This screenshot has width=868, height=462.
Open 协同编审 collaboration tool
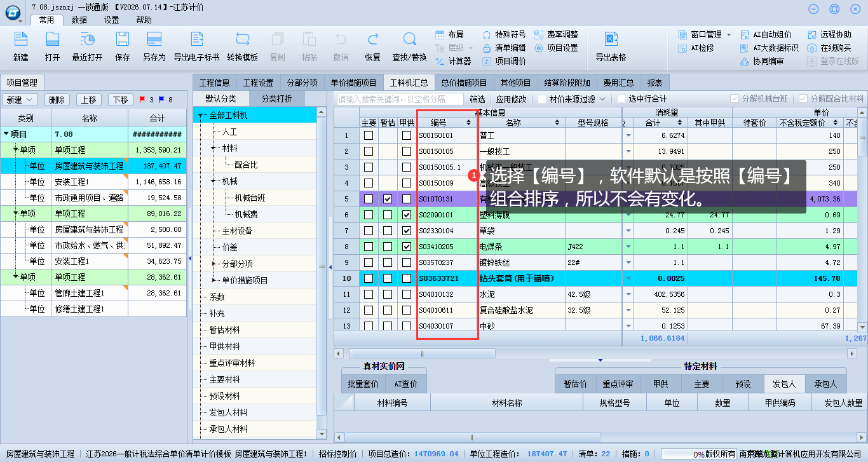coord(762,61)
